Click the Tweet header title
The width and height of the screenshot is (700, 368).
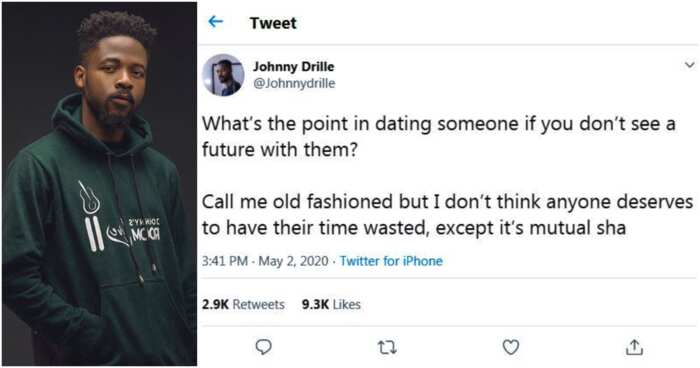[x=273, y=23]
